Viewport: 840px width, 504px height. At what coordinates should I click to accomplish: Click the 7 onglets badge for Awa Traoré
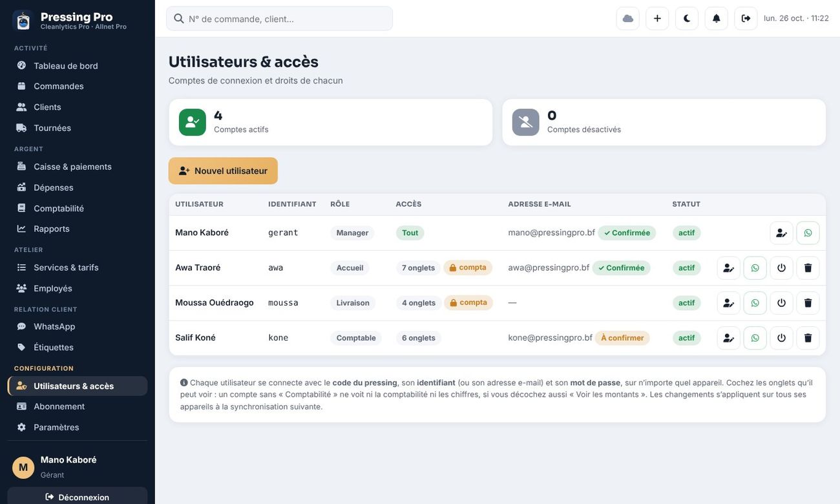[418, 268]
